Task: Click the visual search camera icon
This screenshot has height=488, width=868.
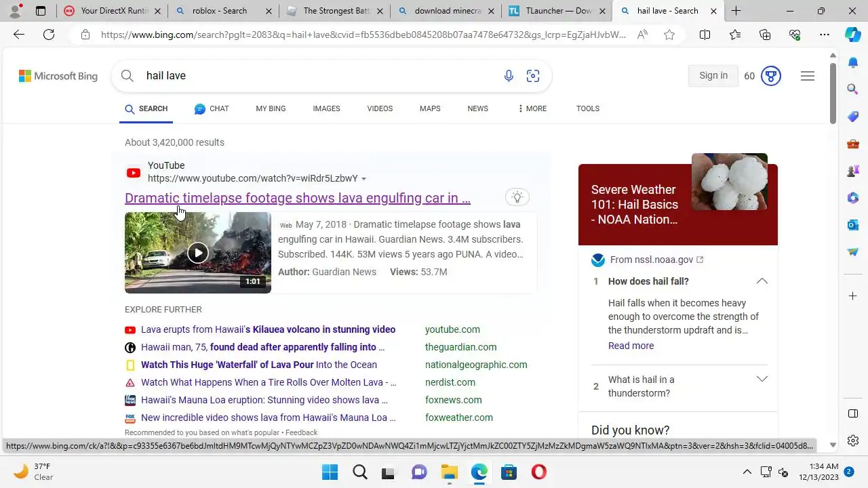Action: 533,76
